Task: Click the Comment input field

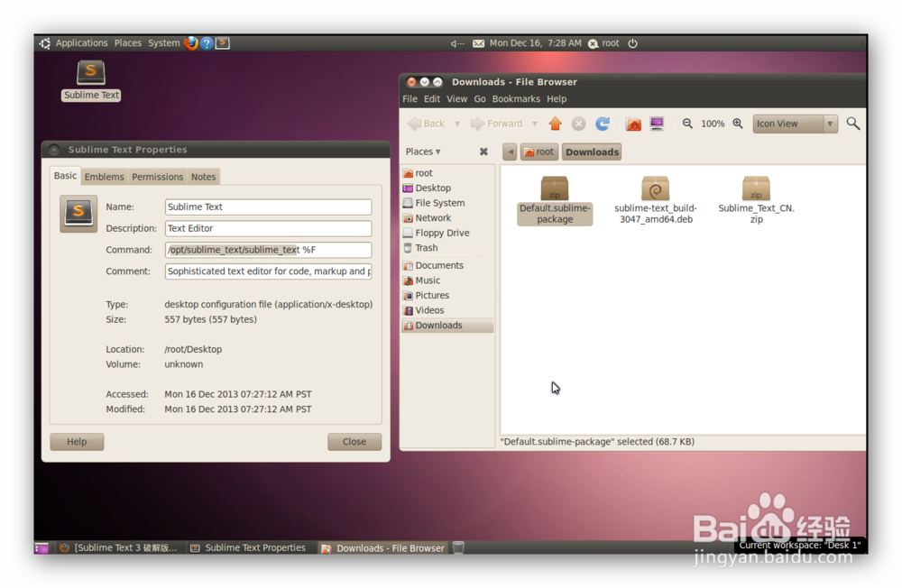Action: [268, 271]
